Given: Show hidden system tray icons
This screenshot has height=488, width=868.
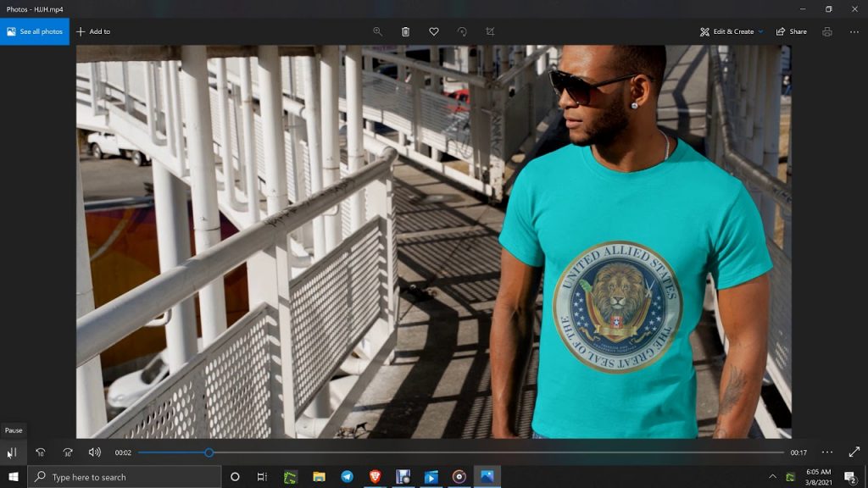Looking at the screenshot, I should [x=772, y=477].
